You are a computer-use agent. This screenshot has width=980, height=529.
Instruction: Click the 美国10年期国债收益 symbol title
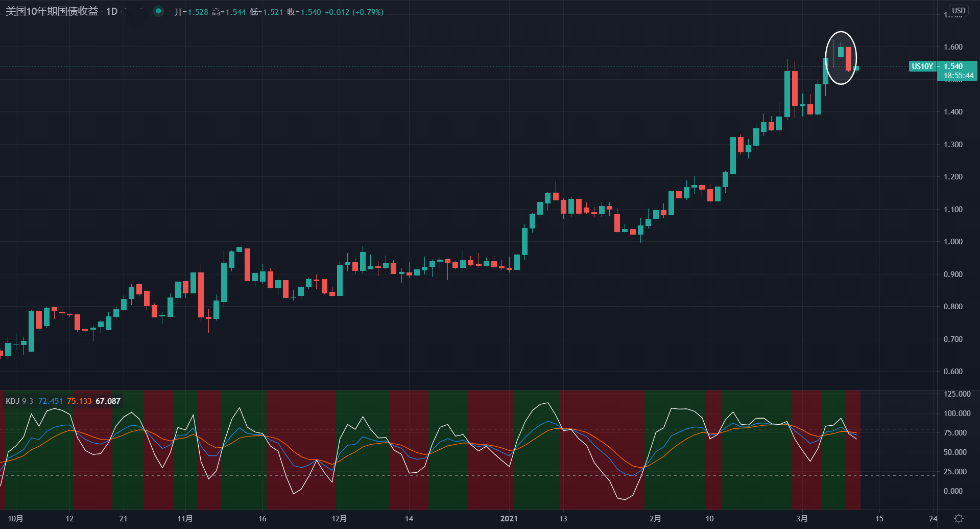click(x=52, y=11)
